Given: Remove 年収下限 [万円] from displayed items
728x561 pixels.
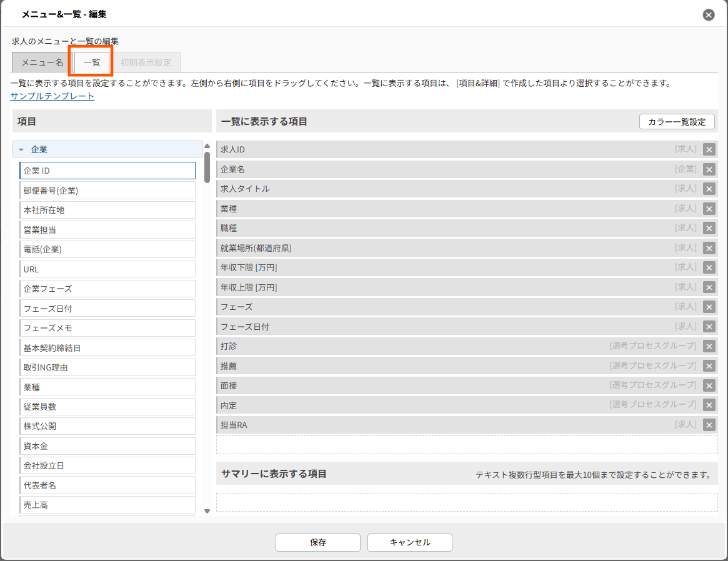Looking at the screenshot, I should [x=709, y=268].
